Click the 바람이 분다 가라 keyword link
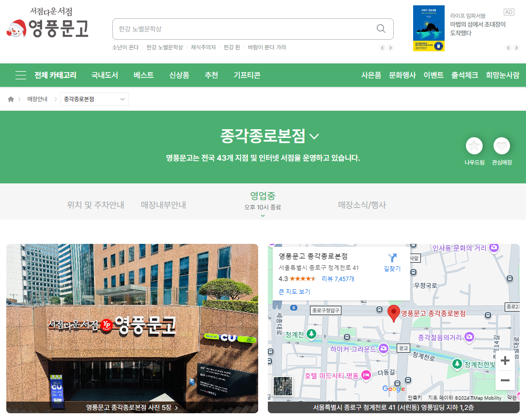This screenshot has width=526, height=420. click(x=267, y=47)
